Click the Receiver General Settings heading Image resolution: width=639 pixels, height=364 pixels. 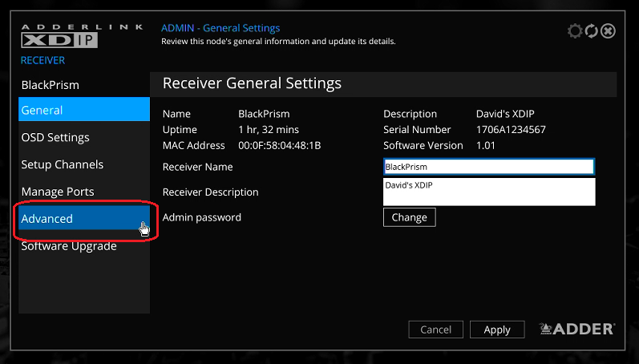[252, 83]
